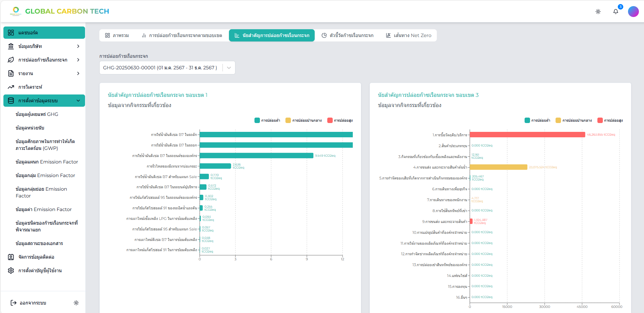Open the user profile avatar
644x313 pixels.
coord(633,12)
